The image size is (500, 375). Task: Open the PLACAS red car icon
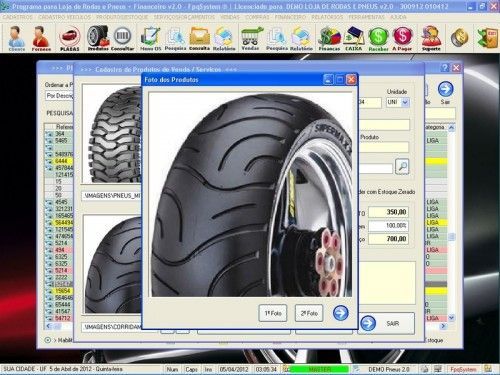[x=70, y=38]
